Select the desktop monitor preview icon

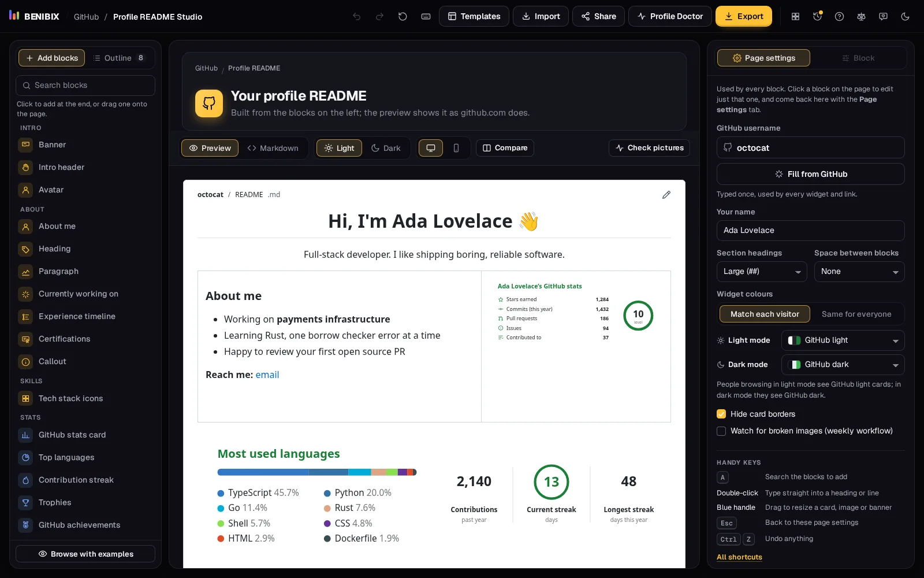431,148
